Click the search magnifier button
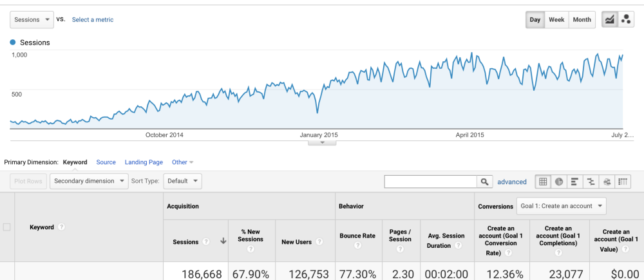Viewport: 644px width, 280px height. tap(484, 182)
